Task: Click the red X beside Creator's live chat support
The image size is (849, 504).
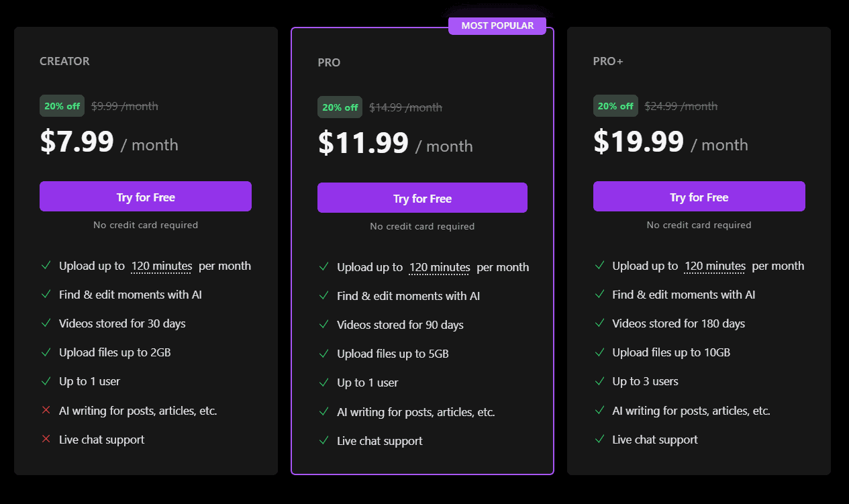Action: [x=46, y=439]
